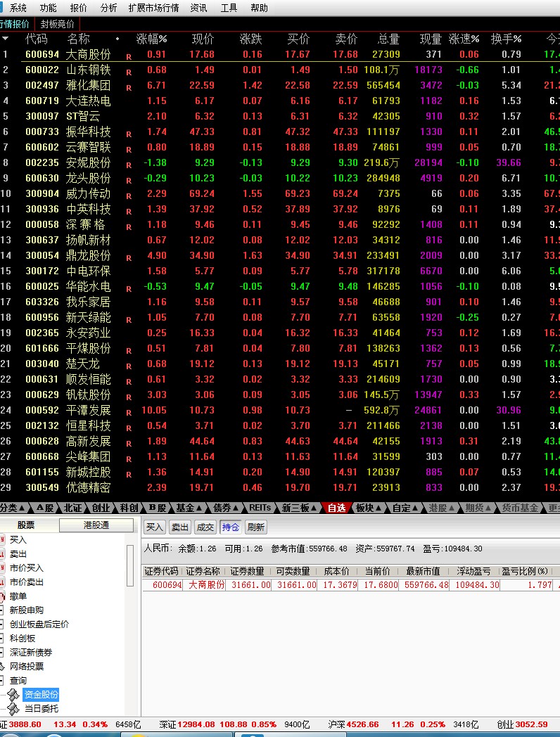Viewport: 560px width, 737px height.
Task: Select the 创业 market tab
Action: 101,508
